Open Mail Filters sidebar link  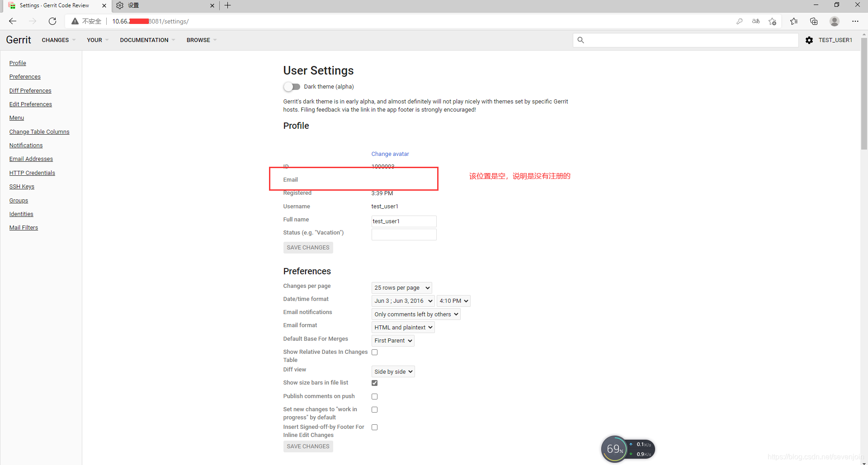(x=24, y=228)
